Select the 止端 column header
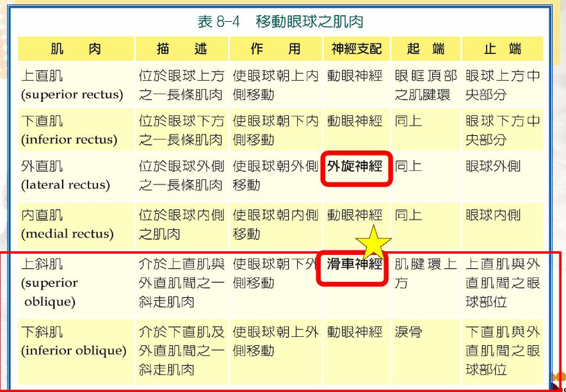Image resolution: width=566 pixels, height=392 pixels. [x=503, y=49]
